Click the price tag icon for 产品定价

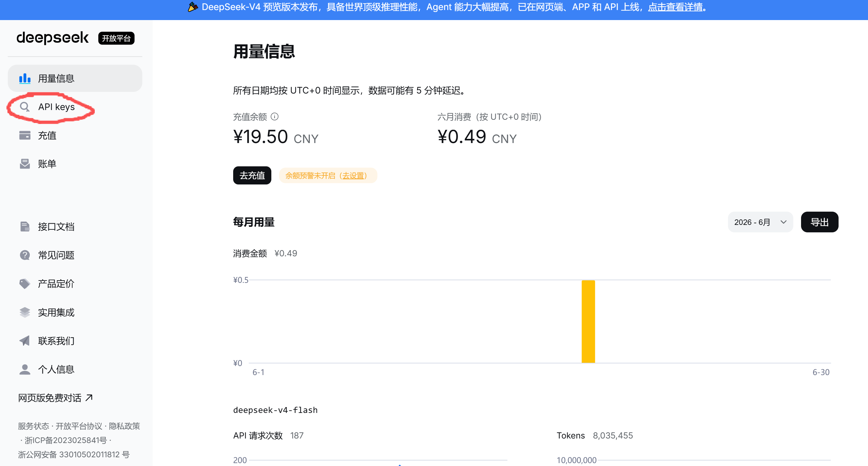[25, 283]
